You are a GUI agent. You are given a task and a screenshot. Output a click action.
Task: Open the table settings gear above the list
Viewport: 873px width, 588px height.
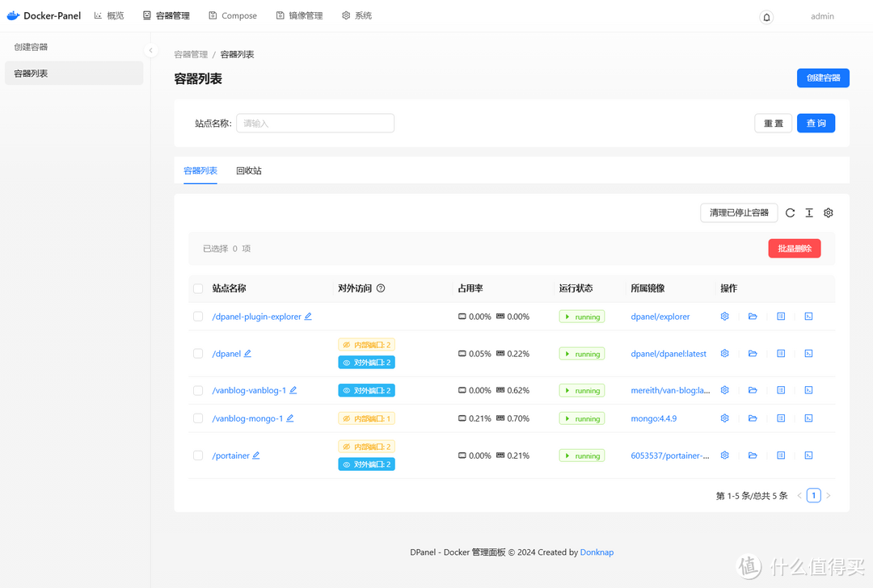click(828, 212)
